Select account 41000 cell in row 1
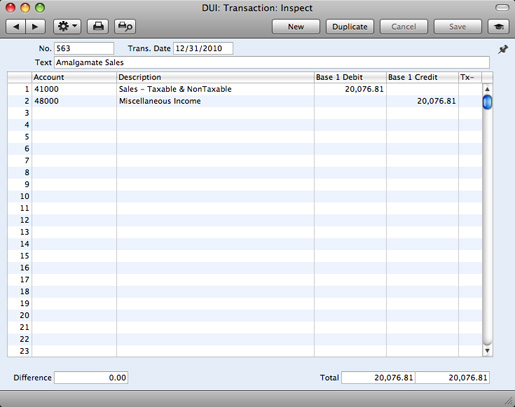515x407 pixels. (x=74, y=89)
